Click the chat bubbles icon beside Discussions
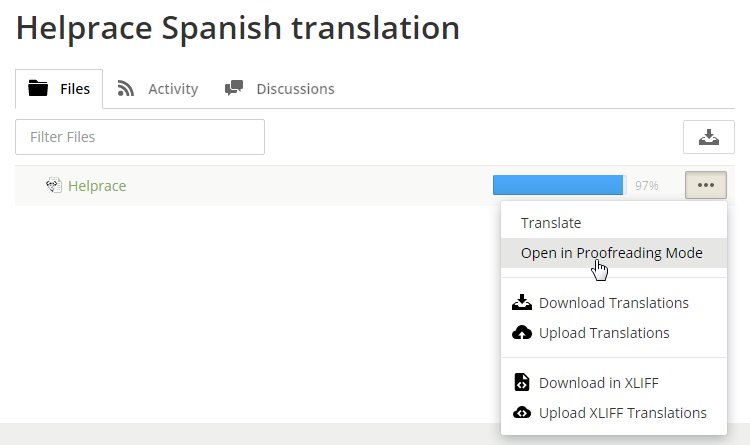The height and width of the screenshot is (445, 750). click(234, 89)
